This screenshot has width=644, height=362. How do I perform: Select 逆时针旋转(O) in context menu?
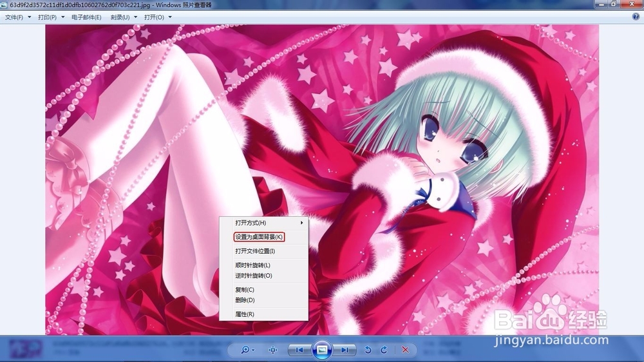coord(263,276)
